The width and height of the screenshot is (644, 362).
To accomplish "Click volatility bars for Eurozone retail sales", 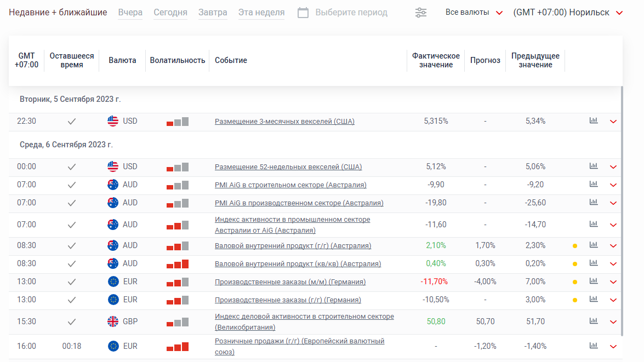I will (x=178, y=347).
